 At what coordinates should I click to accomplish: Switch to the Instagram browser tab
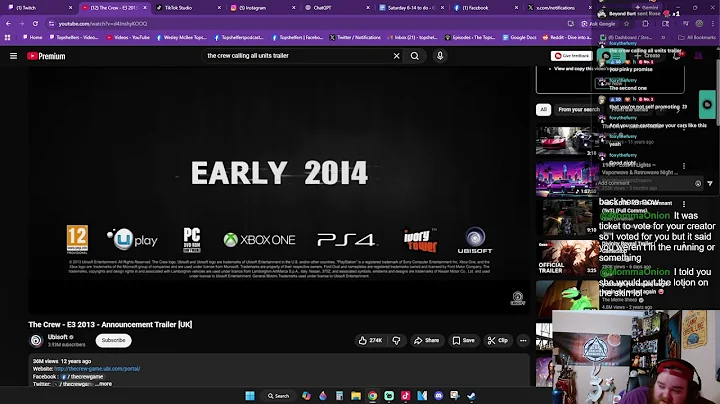pyautogui.click(x=262, y=7)
